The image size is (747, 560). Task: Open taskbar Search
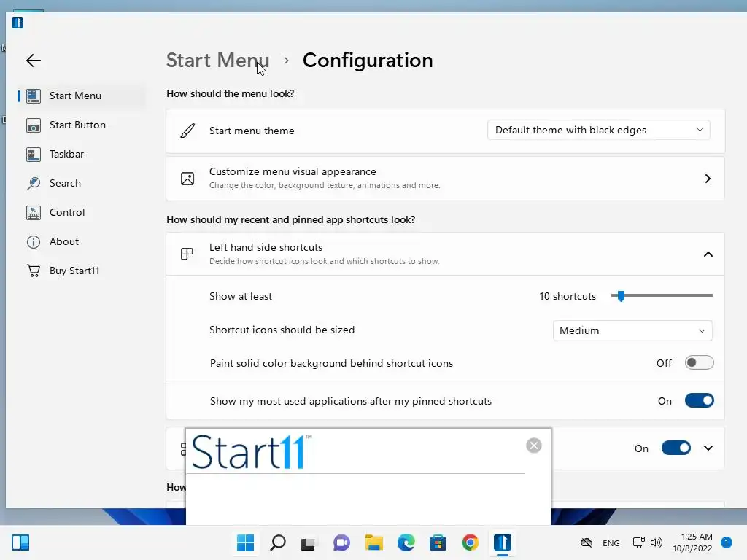pyautogui.click(x=278, y=542)
